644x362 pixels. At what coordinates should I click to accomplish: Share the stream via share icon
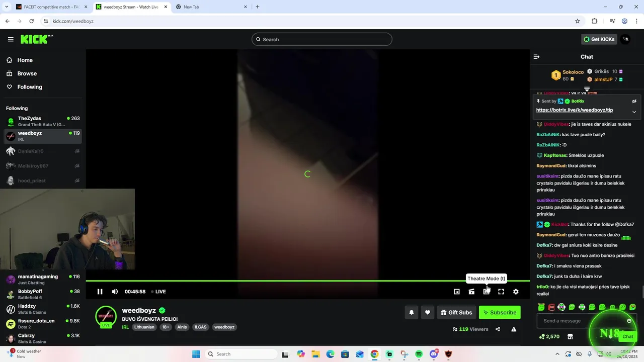pyautogui.click(x=498, y=329)
